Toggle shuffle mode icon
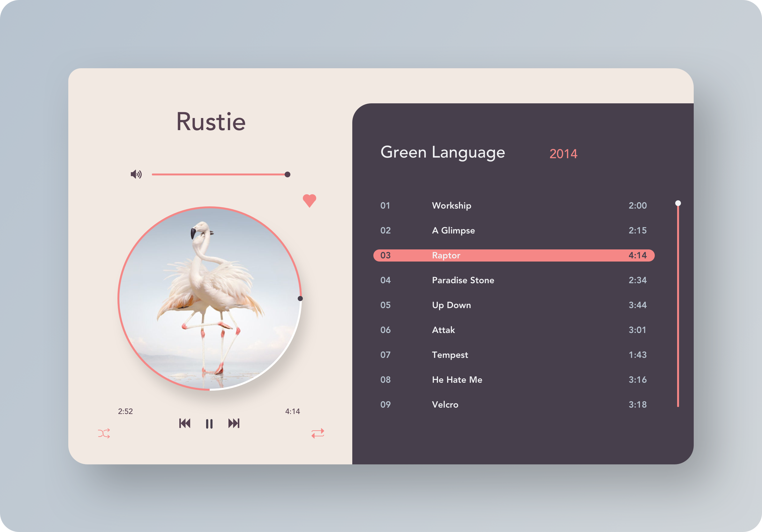 tap(104, 433)
